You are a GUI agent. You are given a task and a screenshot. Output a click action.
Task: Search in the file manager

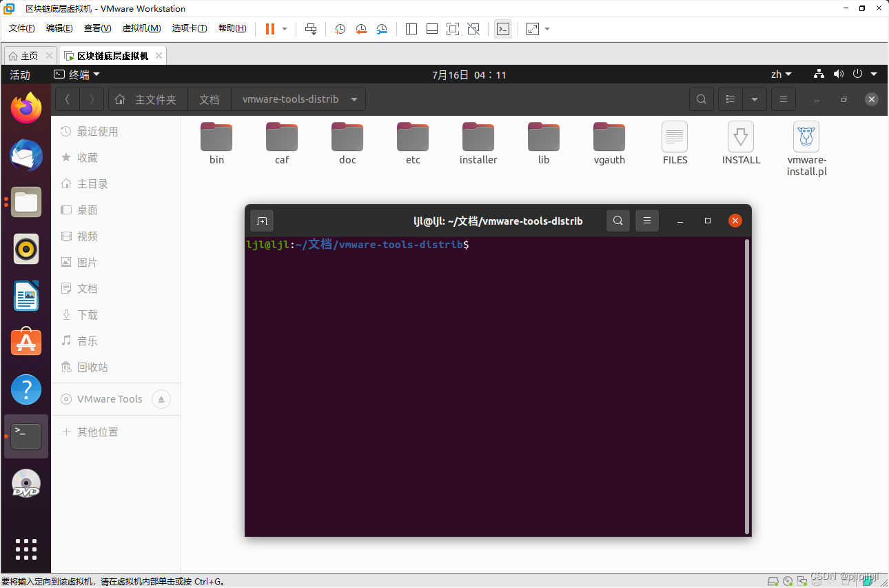701,99
